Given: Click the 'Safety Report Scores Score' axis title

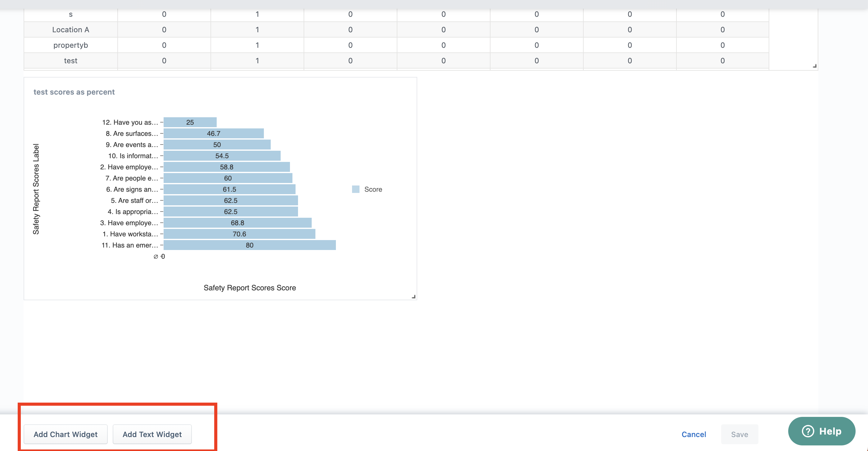Looking at the screenshot, I should pos(250,288).
